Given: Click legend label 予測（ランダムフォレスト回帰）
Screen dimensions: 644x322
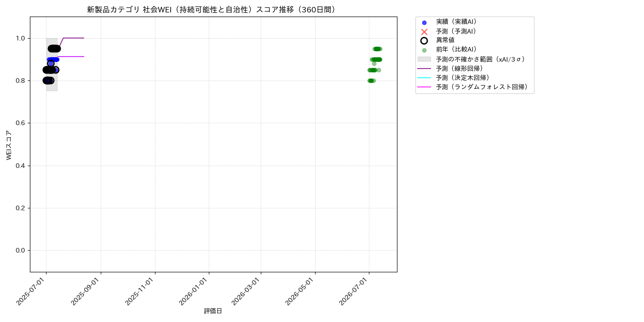Looking at the screenshot, I should point(483,87).
